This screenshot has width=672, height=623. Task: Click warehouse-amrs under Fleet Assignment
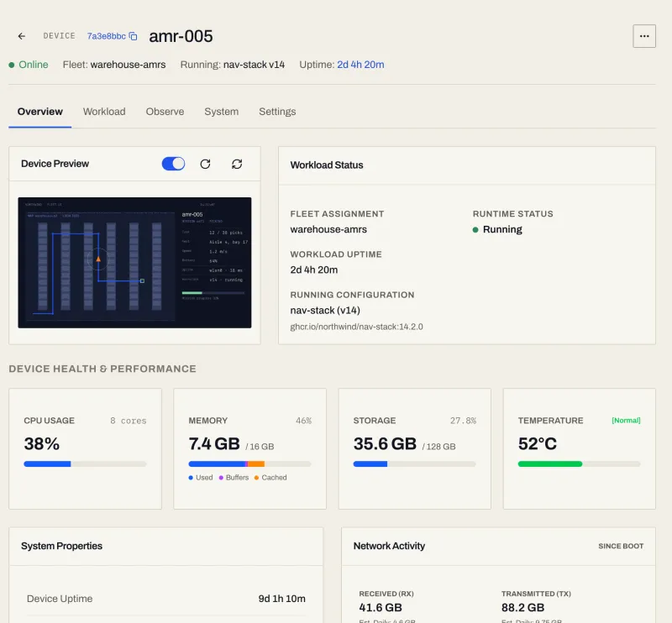(x=328, y=230)
